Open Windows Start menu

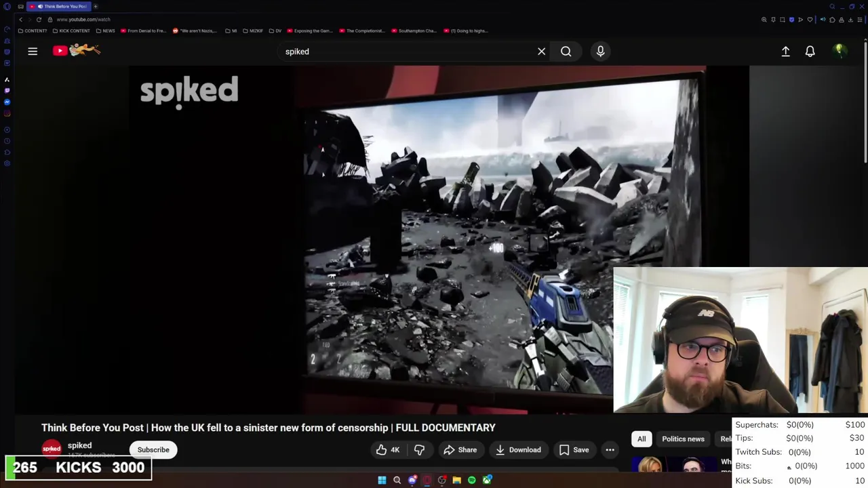click(x=382, y=480)
